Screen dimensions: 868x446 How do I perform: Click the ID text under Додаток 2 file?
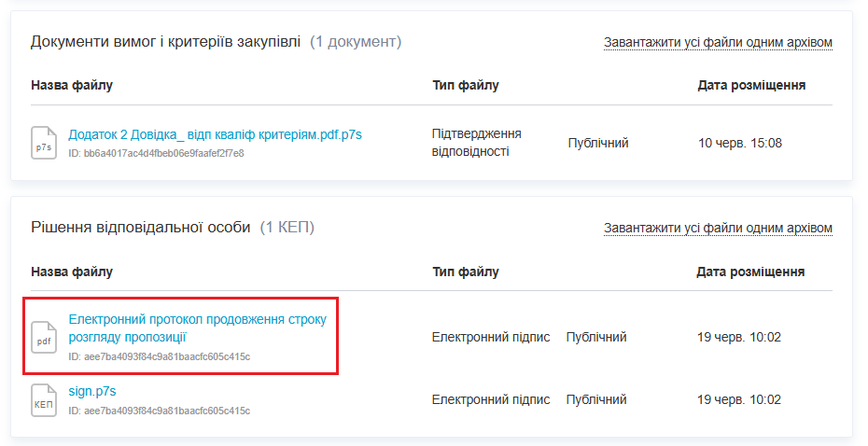pos(156,153)
